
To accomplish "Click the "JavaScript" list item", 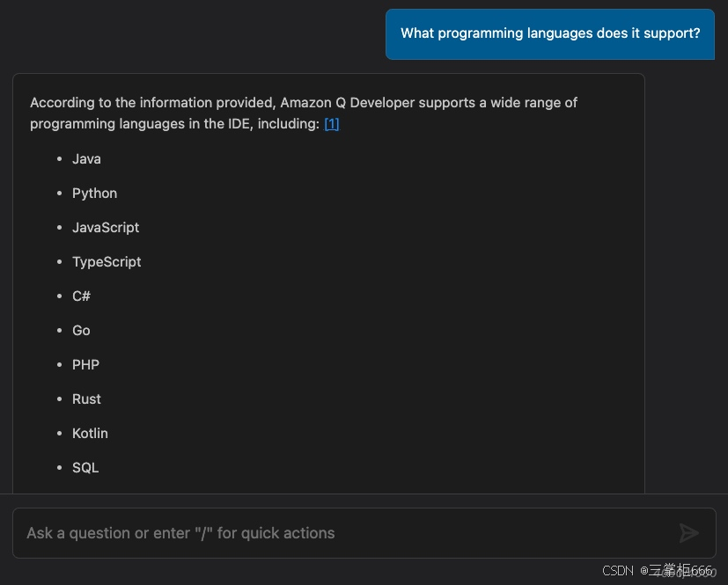I will [106, 228].
